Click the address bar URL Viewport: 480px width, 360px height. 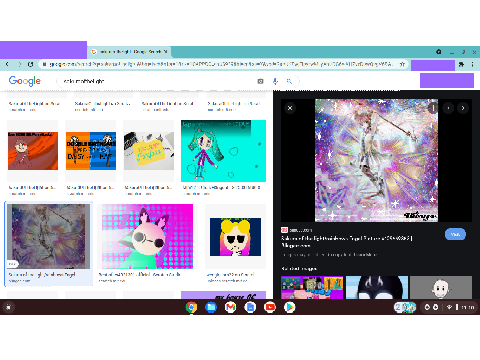coord(221,64)
